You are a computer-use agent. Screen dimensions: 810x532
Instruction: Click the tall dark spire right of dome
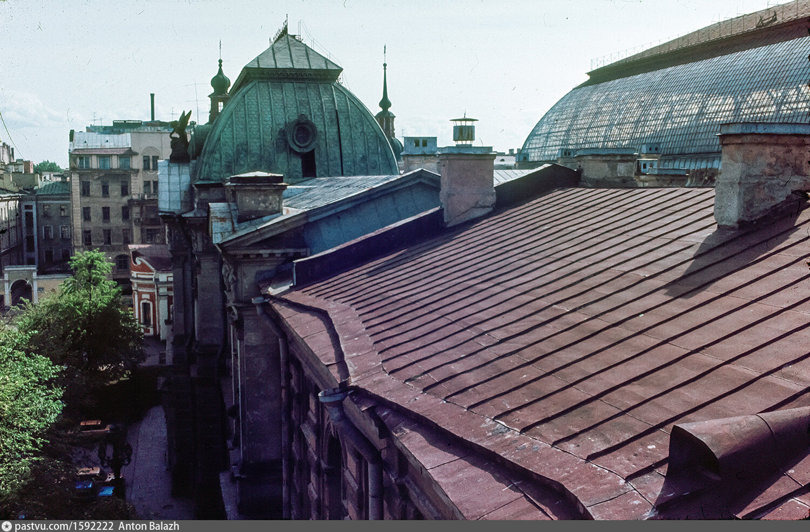(385, 103)
